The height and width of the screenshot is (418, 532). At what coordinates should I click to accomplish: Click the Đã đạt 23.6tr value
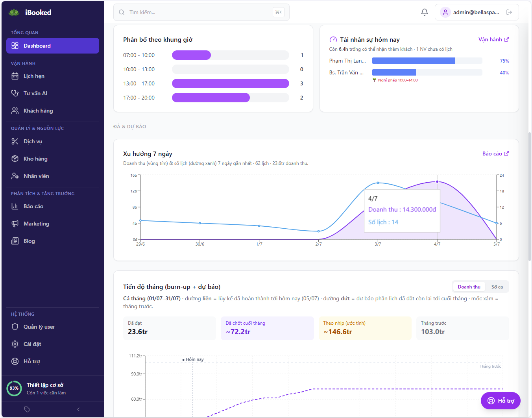point(138,332)
